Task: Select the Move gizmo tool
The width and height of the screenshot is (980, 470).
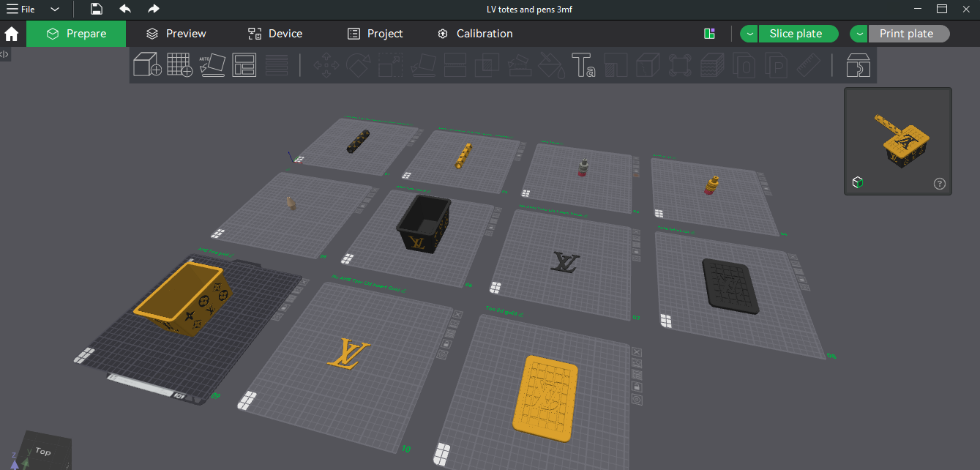Action: (x=326, y=65)
